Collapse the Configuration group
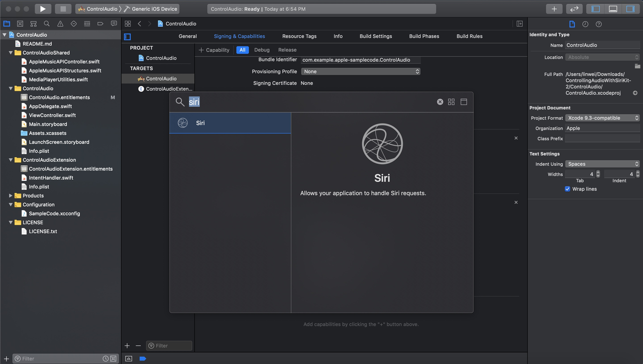Screen dimensions: 643x364 tap(11, 205)
